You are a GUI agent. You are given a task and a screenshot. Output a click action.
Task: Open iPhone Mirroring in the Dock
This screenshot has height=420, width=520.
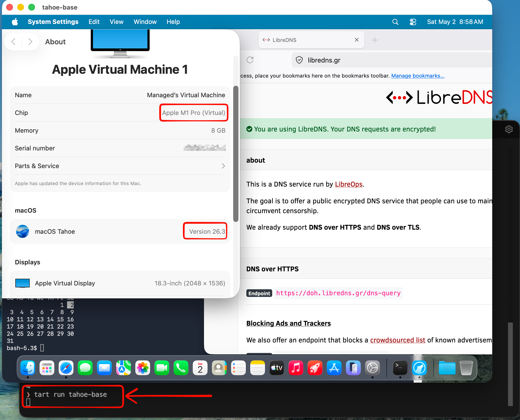click(x=353, y=368)
